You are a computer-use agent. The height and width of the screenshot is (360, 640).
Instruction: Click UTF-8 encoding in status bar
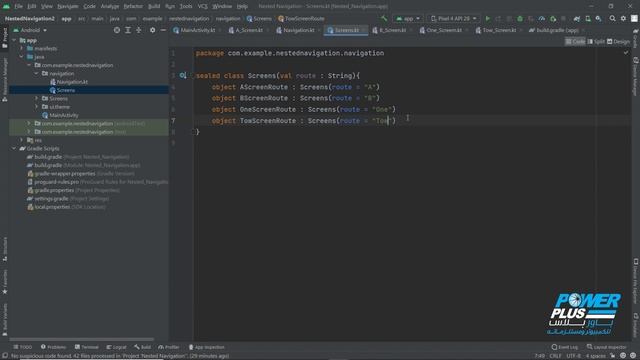click(x=573, y=356)
